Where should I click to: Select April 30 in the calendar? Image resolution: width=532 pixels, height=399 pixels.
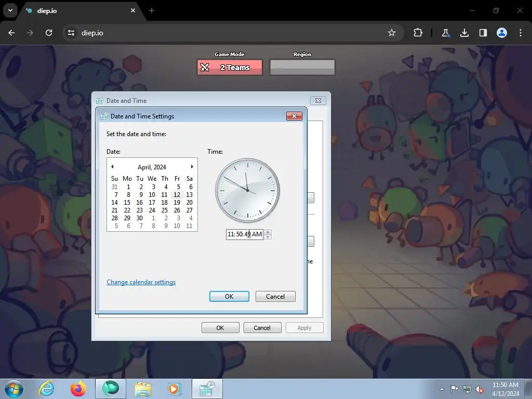pyautogui.click(x=139, y=218)
